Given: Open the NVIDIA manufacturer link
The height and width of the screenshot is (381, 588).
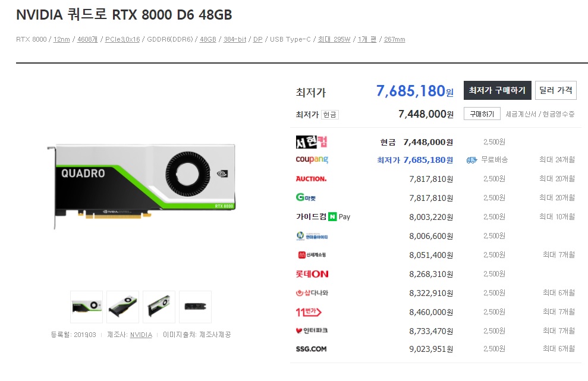Looking at the screenshot, I should [141, 335].
